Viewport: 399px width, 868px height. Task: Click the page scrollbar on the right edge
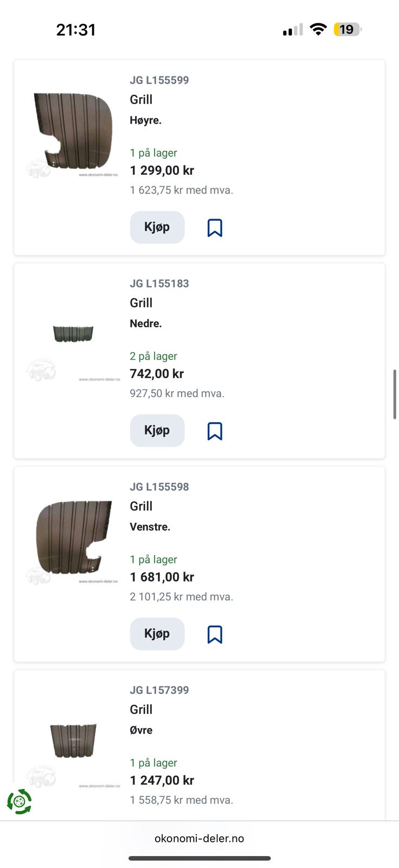coord(395,394)
